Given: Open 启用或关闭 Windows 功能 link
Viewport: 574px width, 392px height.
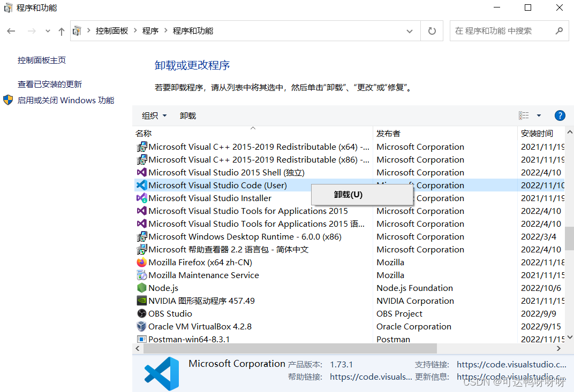Looking at the screenshot, I should coord(66,100).
